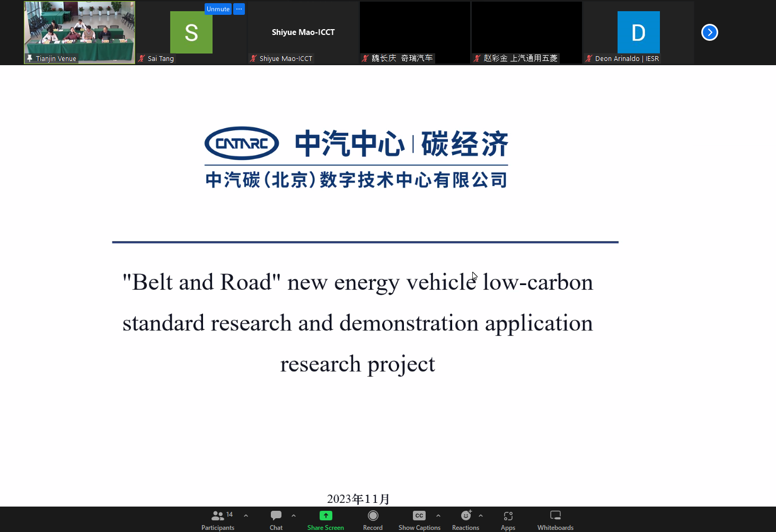The height and width of the screenshot is (532, 776).
Task: Select Shiyue Mao-ICCT participant tile
Action: tap(303, 32)
